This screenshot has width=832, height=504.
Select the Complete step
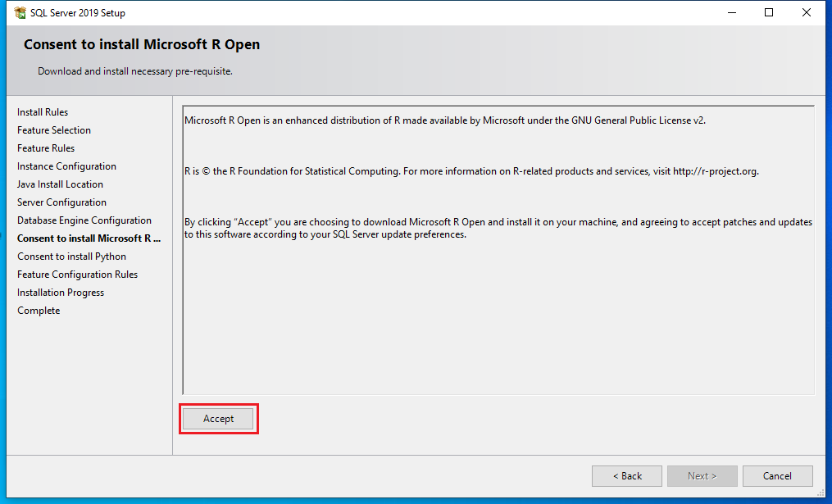click(39, 311)
